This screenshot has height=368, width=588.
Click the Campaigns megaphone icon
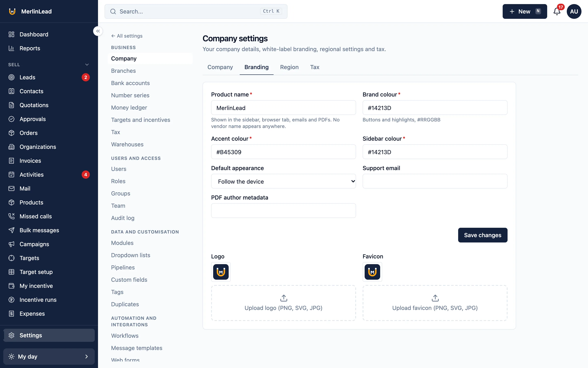click(11, 244)
